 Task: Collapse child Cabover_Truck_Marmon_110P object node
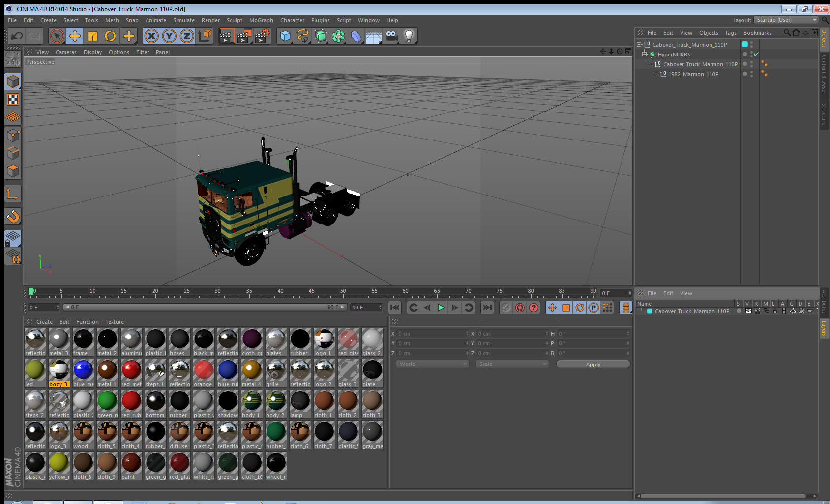tap(650, 64)
